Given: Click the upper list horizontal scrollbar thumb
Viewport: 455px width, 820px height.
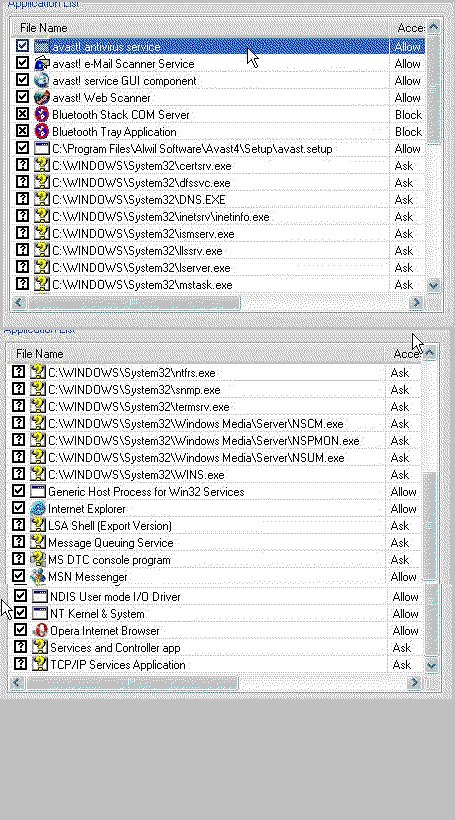Looking at the screenshot, I should point(133,302).
